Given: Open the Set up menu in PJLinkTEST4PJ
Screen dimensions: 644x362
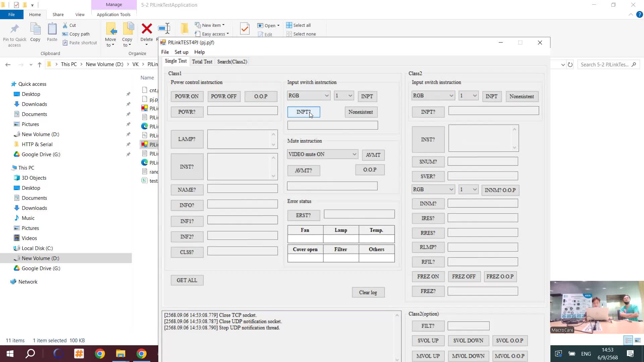Looking at the screenshot, I should [181, 52].
